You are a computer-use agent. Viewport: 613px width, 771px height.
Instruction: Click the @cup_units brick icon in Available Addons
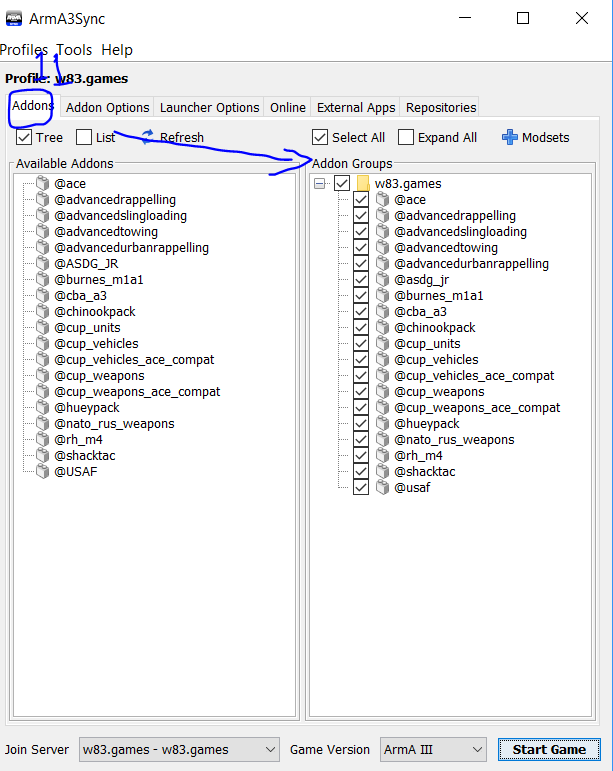pos(43,327)
